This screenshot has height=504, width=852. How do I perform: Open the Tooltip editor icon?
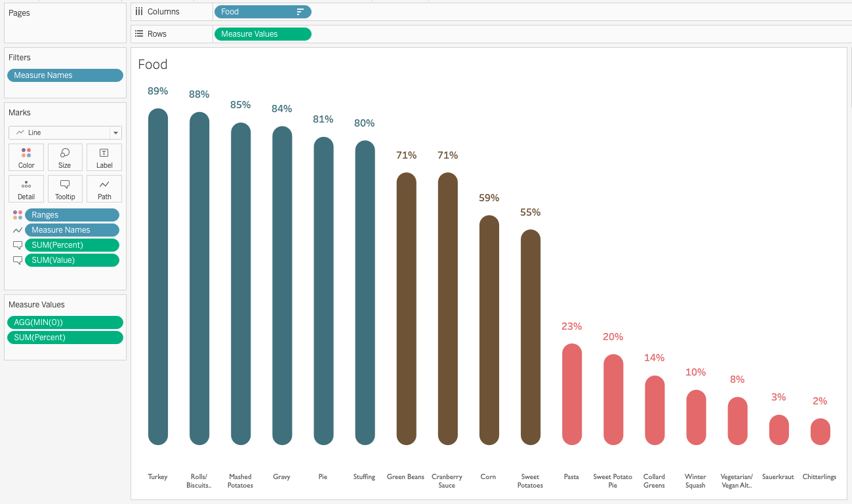(x=65, y=188)
